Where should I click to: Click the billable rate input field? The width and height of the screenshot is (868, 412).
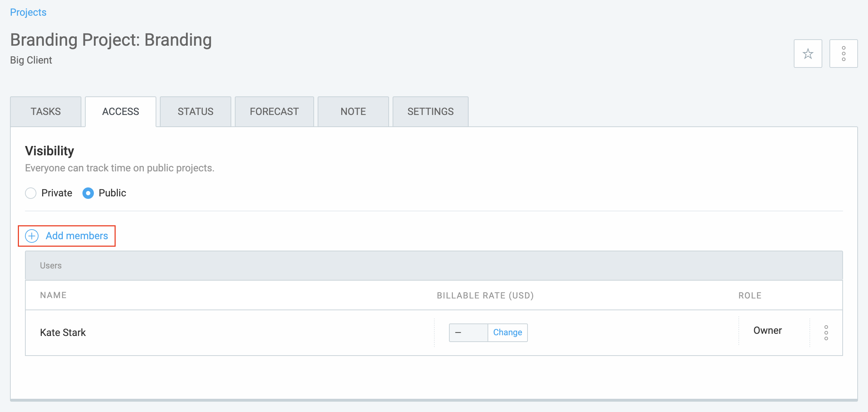[468, 332]
